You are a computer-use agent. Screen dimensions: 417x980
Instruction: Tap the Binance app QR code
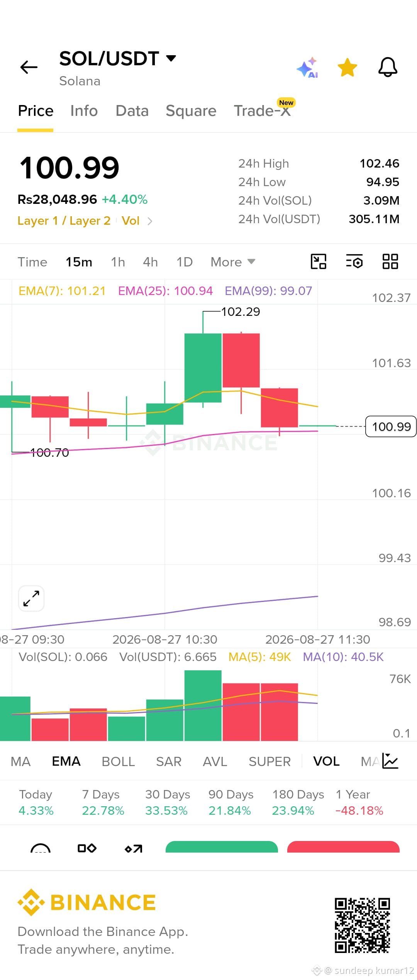[x=362, y=926]
